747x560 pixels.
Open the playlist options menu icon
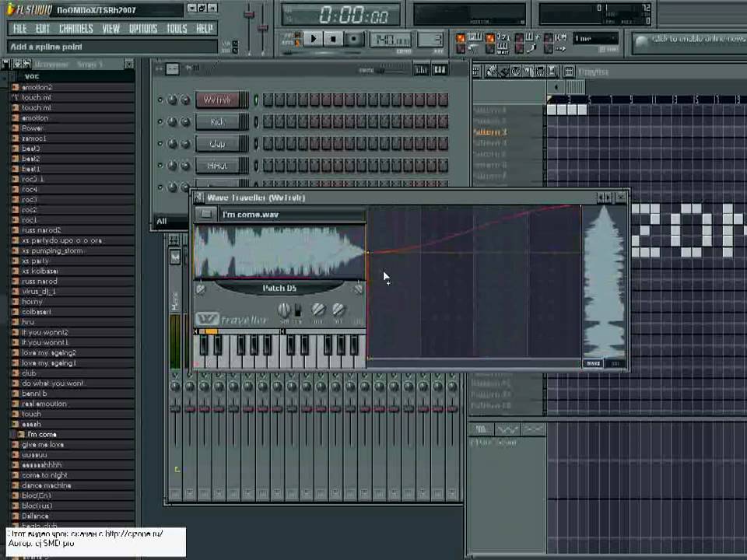tap(476, 72)
